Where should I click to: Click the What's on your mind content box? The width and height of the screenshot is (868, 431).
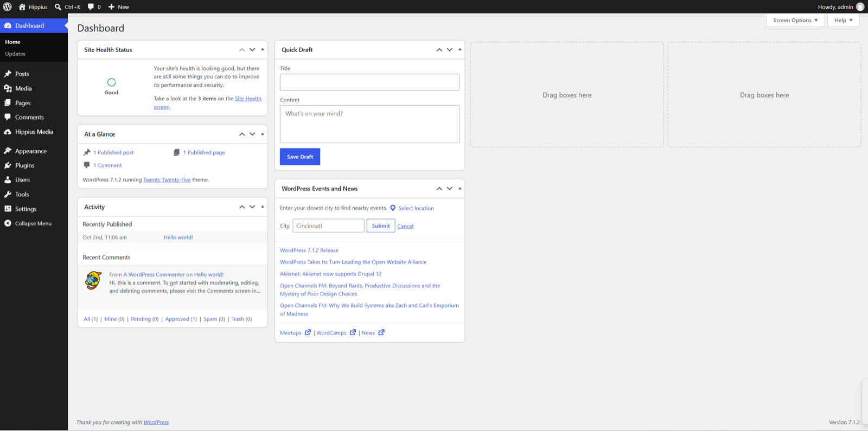pyautogui.click(x=369, y=124)
